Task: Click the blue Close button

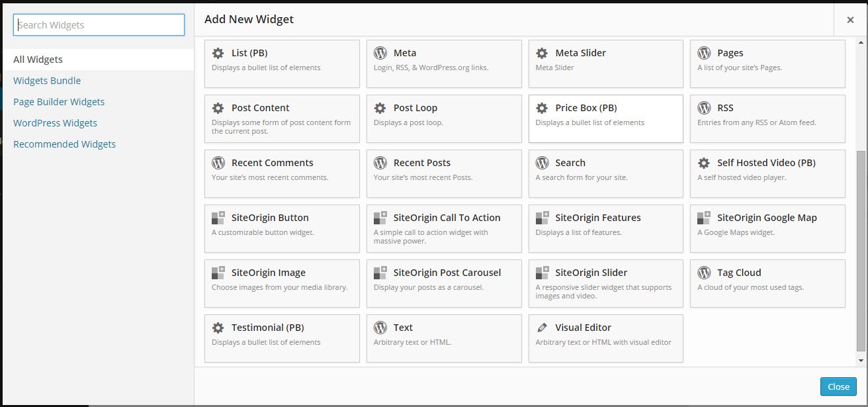Action: pos(838,387)
